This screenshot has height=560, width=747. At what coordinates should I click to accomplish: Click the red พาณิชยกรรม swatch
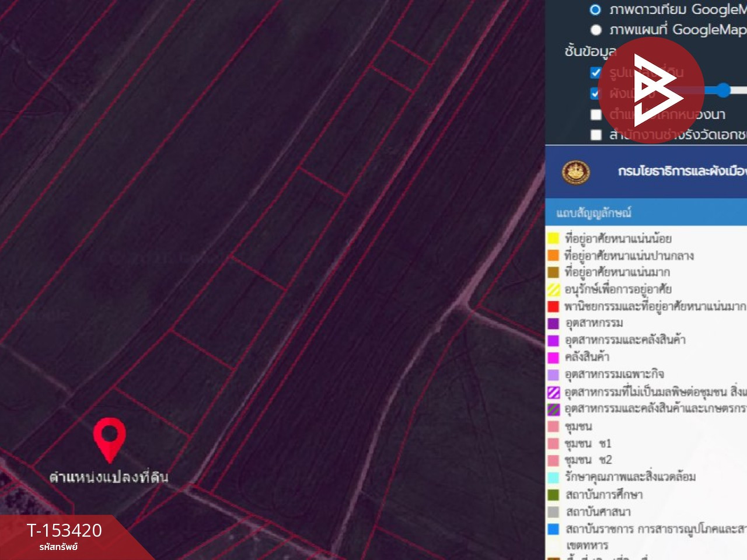click(x=553, y=306)
